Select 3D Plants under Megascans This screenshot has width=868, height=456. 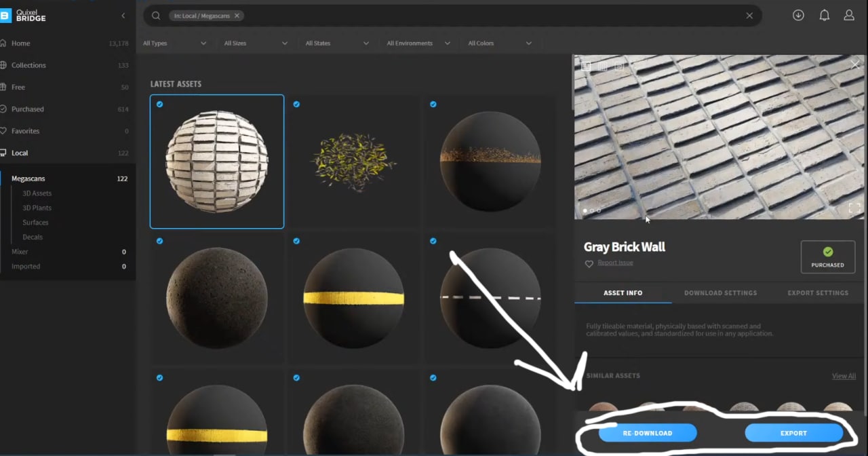pos(37,208)
